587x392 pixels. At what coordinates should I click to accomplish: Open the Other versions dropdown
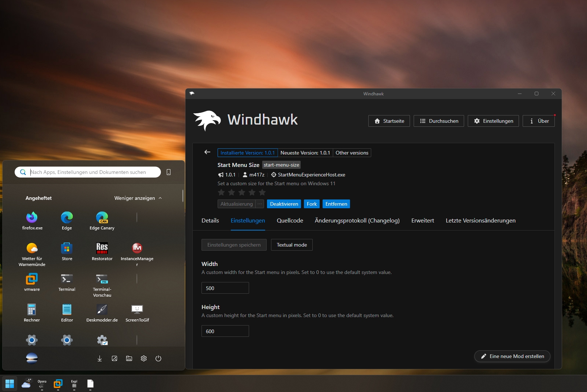(352, 153)
